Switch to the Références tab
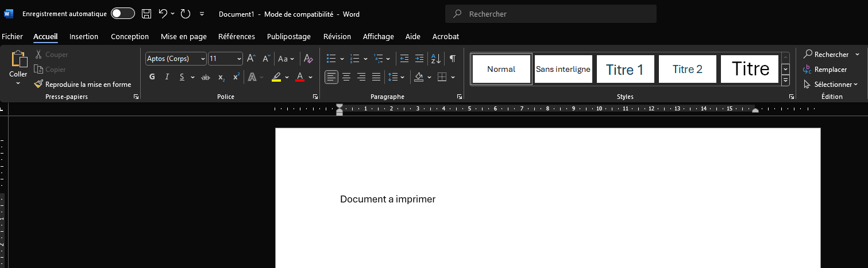 (237, 36)
